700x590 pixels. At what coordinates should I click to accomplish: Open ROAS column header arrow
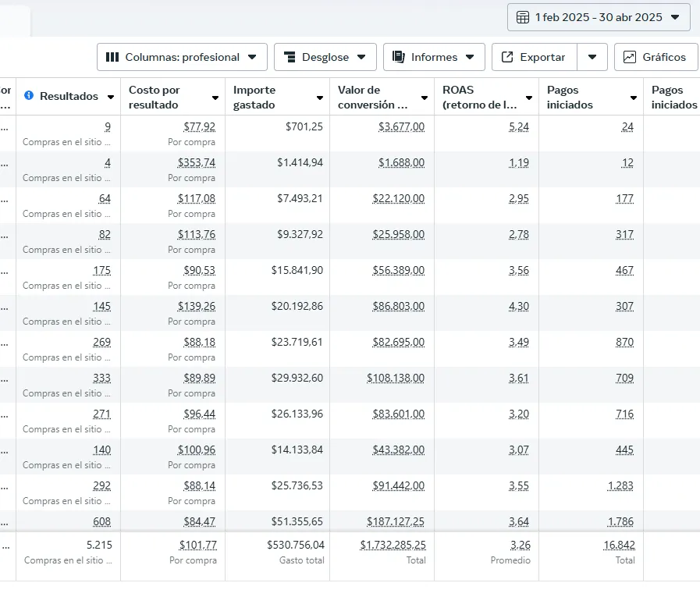coord(529,98)
